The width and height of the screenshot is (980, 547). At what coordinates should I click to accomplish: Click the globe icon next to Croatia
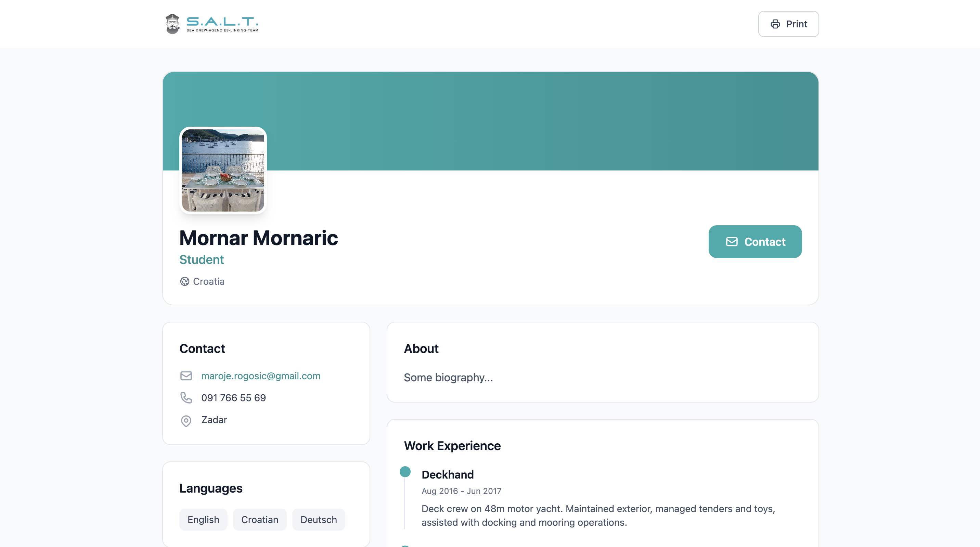(x=185, y=281)
